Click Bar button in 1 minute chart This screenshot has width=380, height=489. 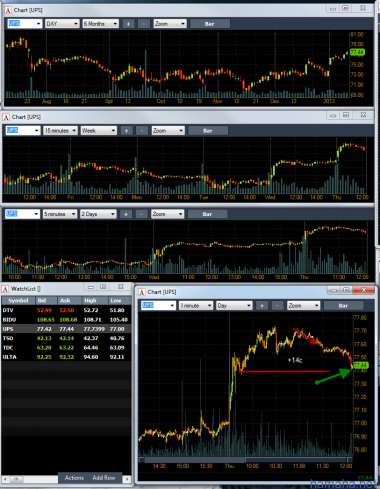point(343,305)
